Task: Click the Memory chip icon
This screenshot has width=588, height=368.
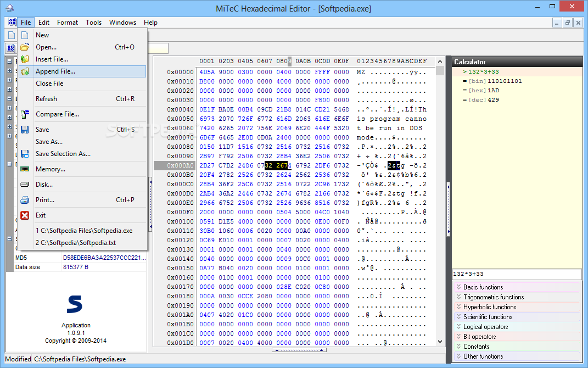Action: [x=25, y=169]
